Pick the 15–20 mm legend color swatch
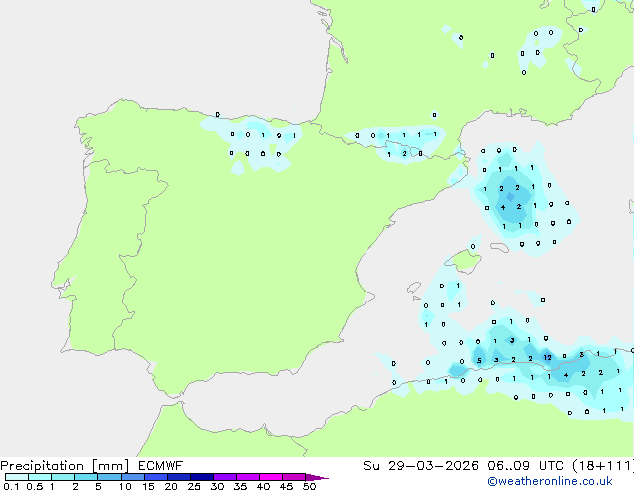 pyautogui.click(x=156, y=477)
